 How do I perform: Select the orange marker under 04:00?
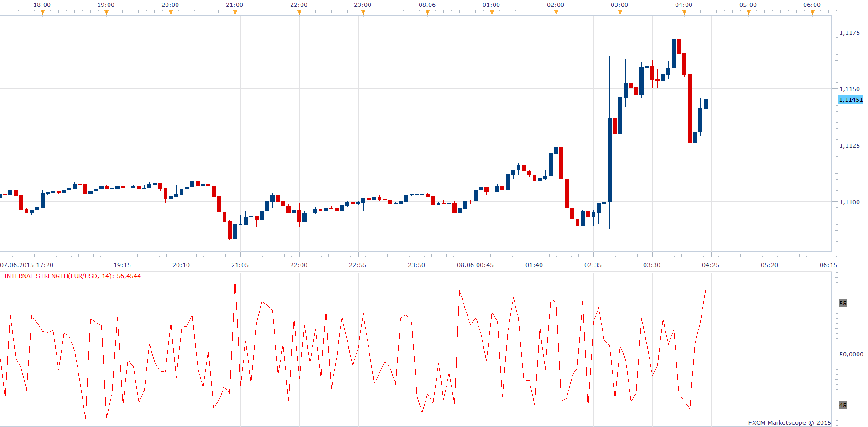click(684, 12)
